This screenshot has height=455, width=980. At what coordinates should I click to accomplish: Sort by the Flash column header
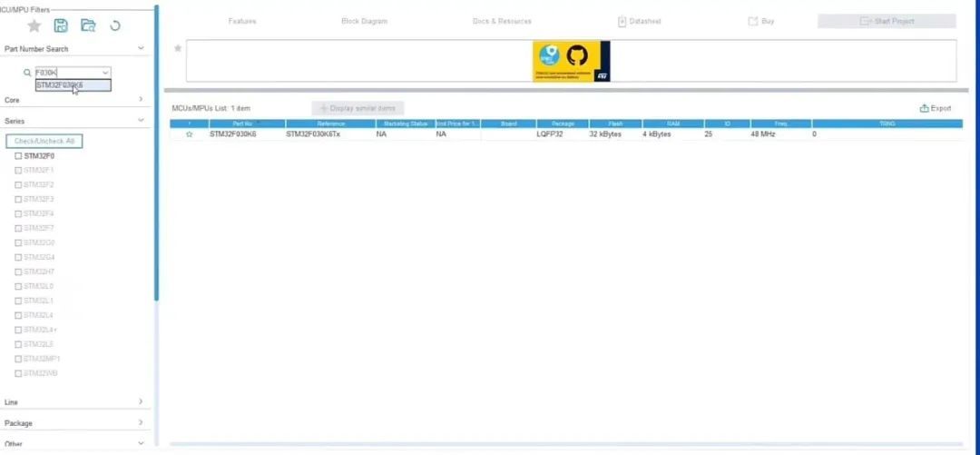pyautogui.click(x=615, y=124)
